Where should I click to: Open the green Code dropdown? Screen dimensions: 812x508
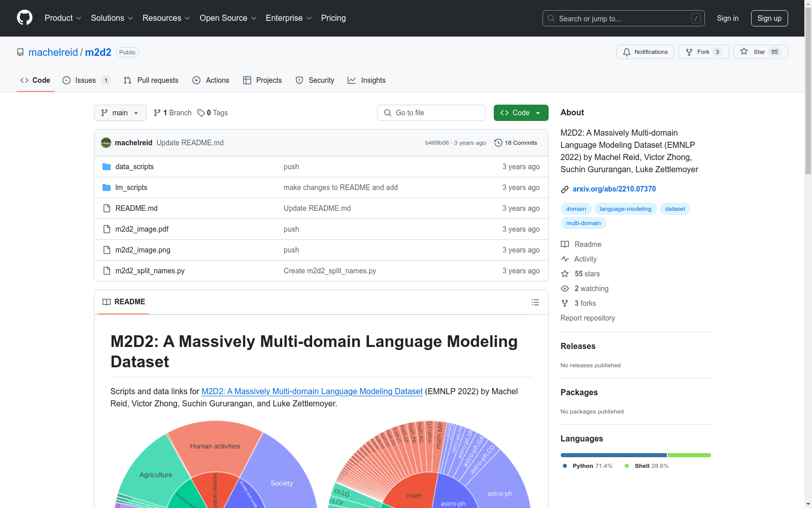pos(521,113)
